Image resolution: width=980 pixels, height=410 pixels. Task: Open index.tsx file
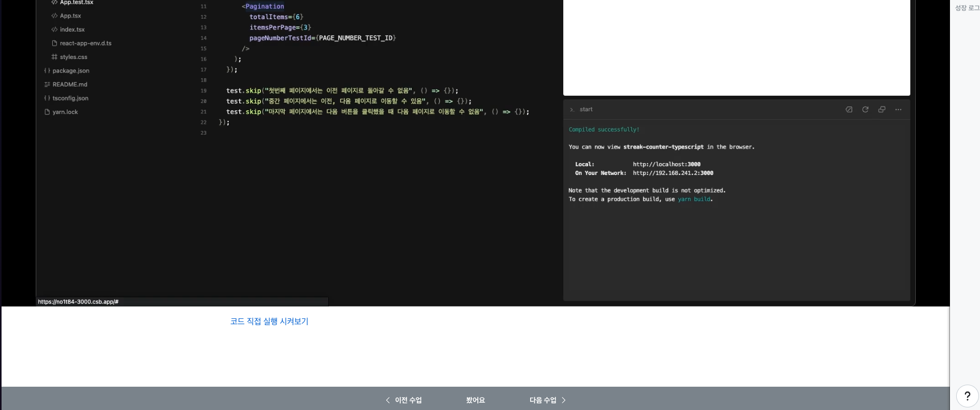[72, 30]
